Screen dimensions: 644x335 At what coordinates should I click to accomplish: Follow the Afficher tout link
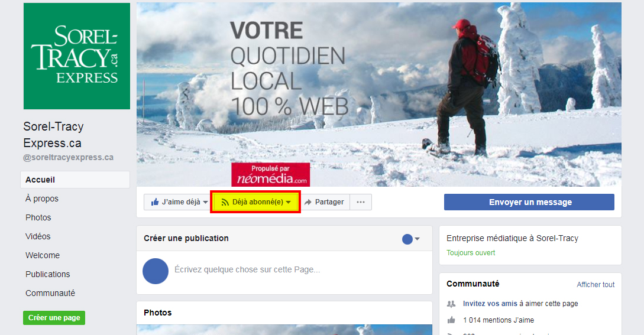(596, 285)
